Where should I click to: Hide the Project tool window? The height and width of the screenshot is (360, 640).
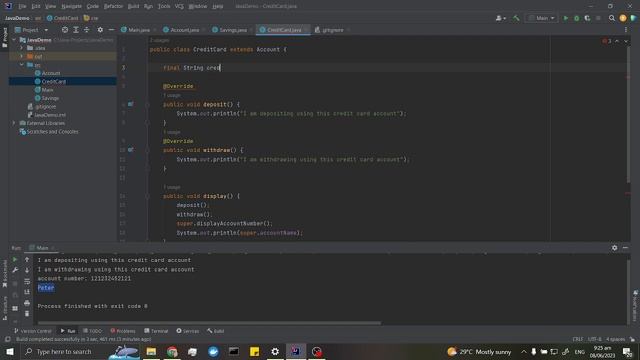111,30
